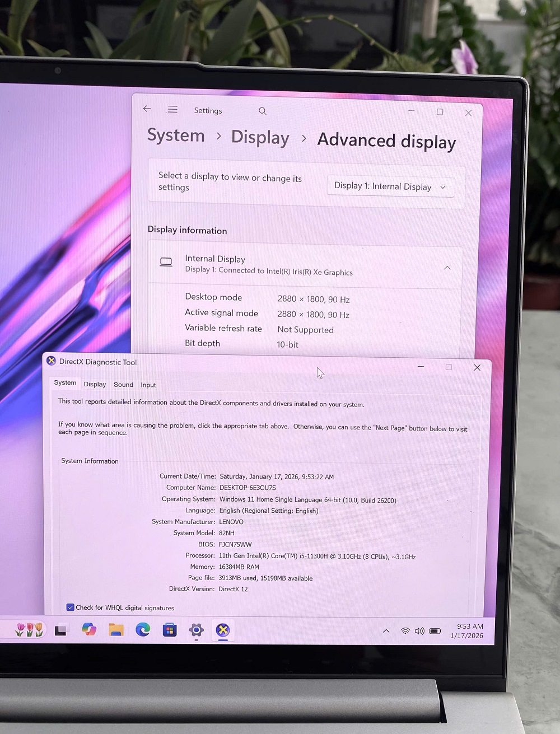Viewport: 560px width, 734px height.
Task: Click the Wi-Fi icon in system tray
Action: 405,631
